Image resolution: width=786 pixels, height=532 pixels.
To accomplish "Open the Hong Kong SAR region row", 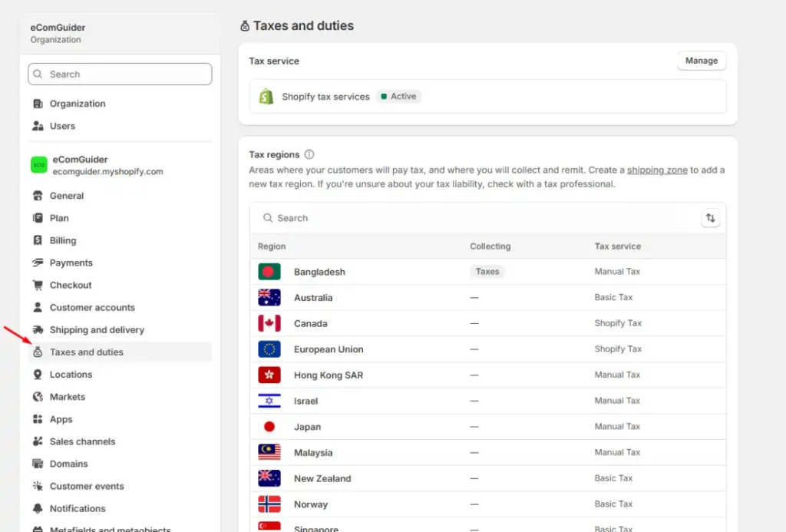I will click(487, 375).
